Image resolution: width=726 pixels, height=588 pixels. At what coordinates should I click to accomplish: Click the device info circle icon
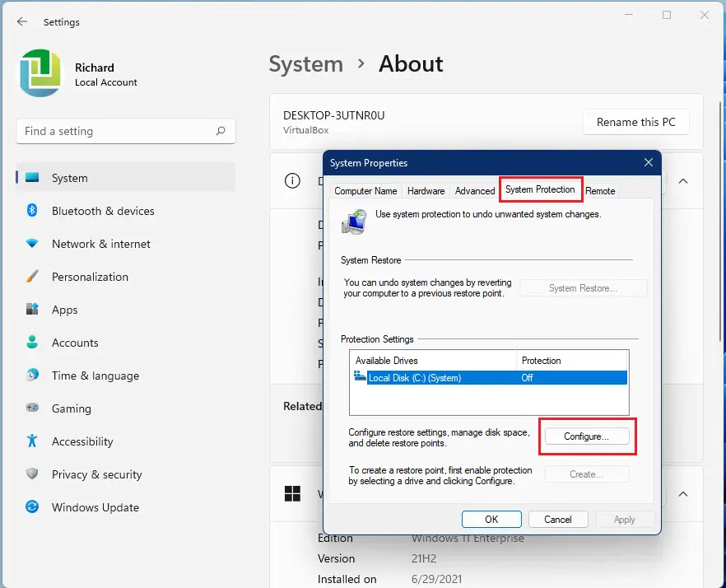pyautogui.click(x=292, y=180)
